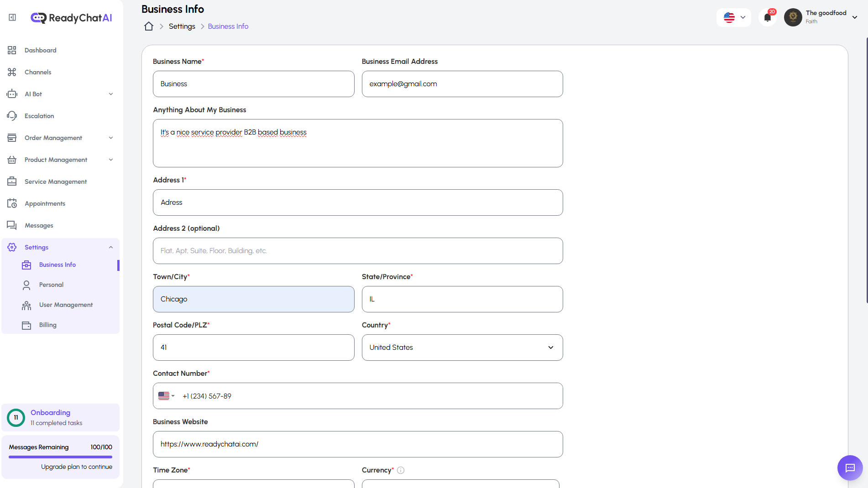Click the notification bell icon
The width and height of the screenshot is (868, 488).
coord(767,17)
